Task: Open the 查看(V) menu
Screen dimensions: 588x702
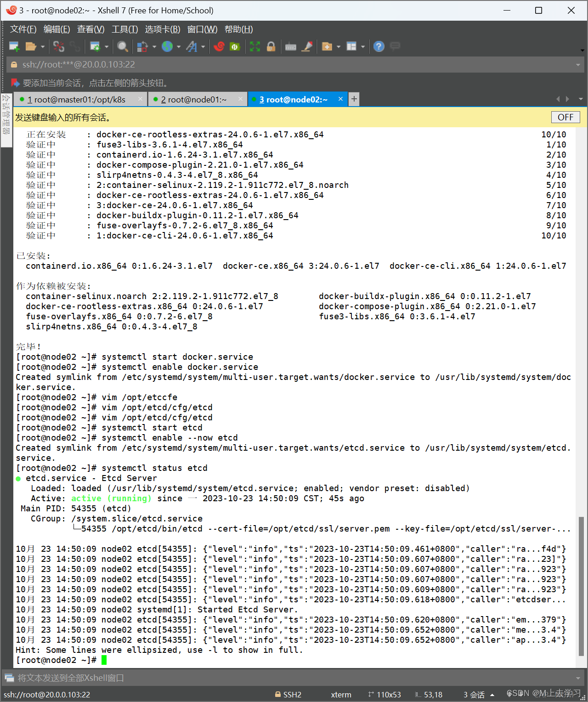Action: [x=91, y=29]
